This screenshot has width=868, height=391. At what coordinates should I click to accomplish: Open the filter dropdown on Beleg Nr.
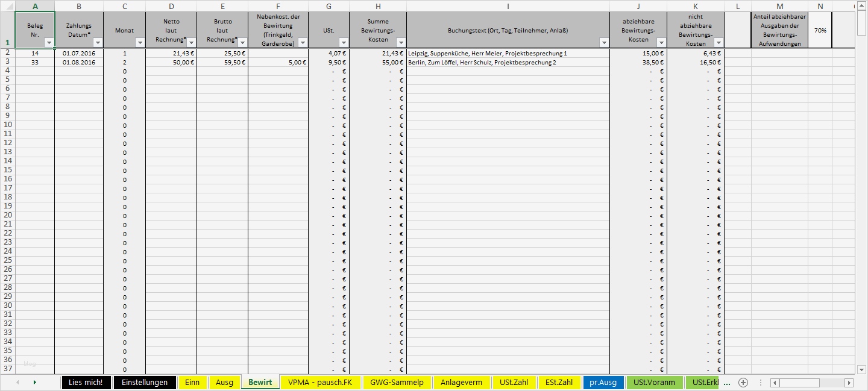coord(50,43)
